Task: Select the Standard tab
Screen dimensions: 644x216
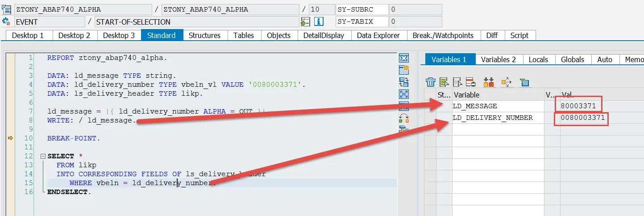Action: coord(162,35)
